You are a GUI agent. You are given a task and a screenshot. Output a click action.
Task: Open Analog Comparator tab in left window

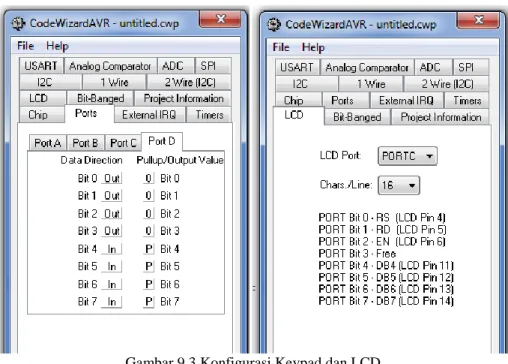(x=110, y=66)
